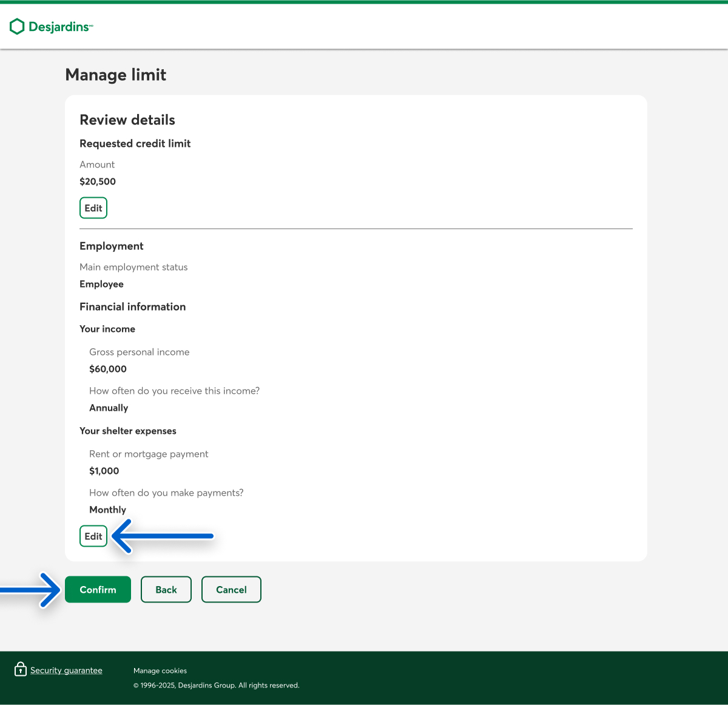Image resolution: width=728 pixels, height=705 pixels.
Task: Click the $20,500 requested amount value
Action: pyautogui.click(x=98, y=181)
